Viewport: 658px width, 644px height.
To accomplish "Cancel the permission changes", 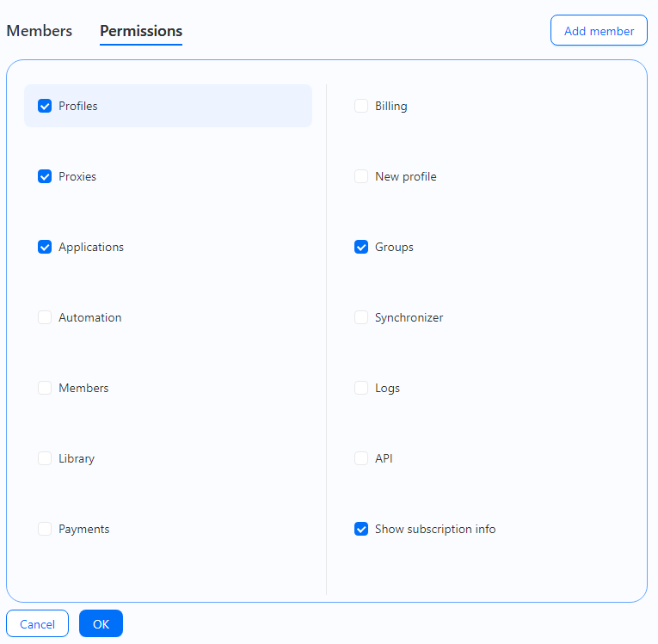I will [x=37, y=624].
